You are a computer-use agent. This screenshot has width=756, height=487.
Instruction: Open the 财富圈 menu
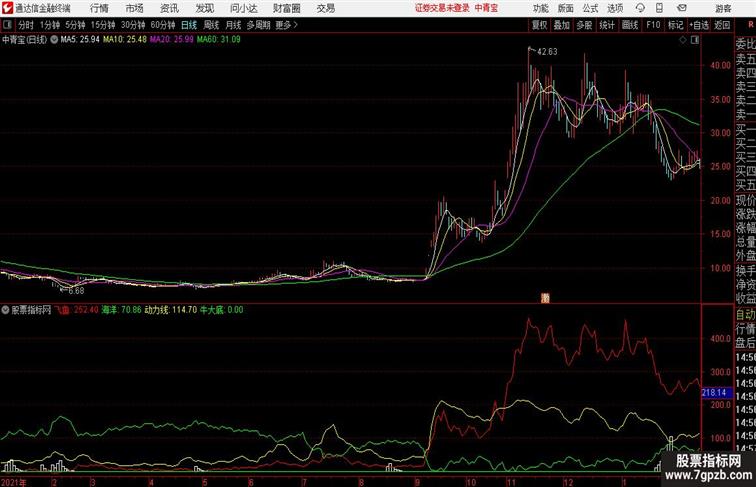pyautogui.click(x=287, y=8)
